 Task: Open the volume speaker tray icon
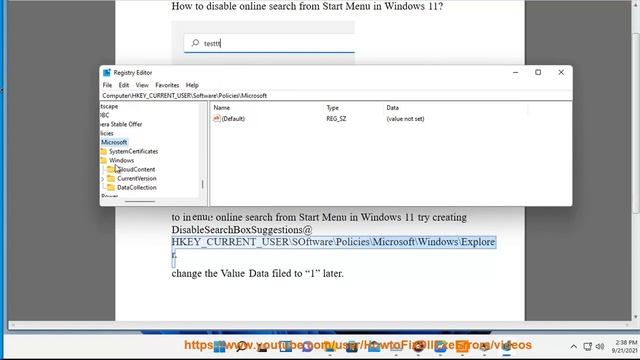click(x=600, y=347)
